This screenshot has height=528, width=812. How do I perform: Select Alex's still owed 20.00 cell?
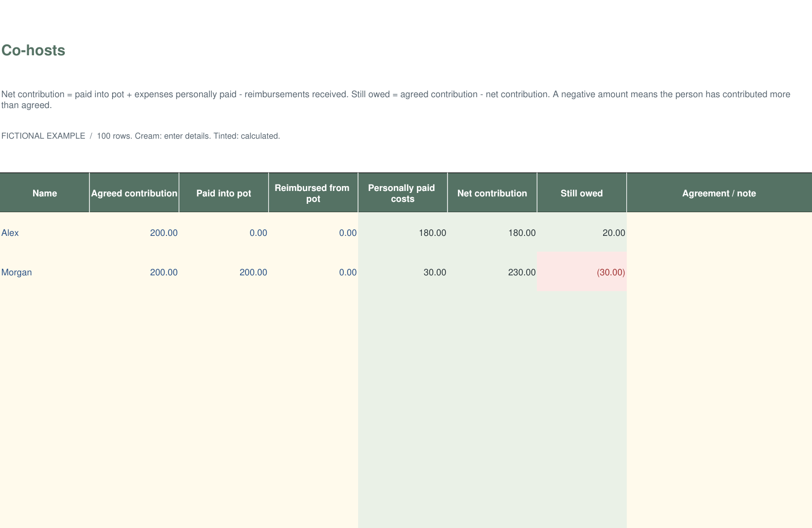(582, 232)
